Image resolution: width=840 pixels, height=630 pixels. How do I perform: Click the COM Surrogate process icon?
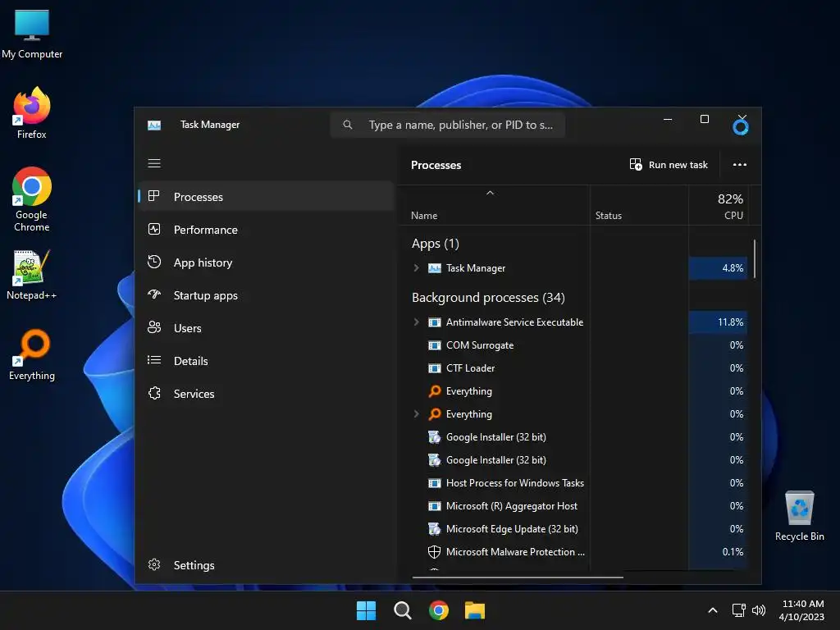(x=435, y=345)
